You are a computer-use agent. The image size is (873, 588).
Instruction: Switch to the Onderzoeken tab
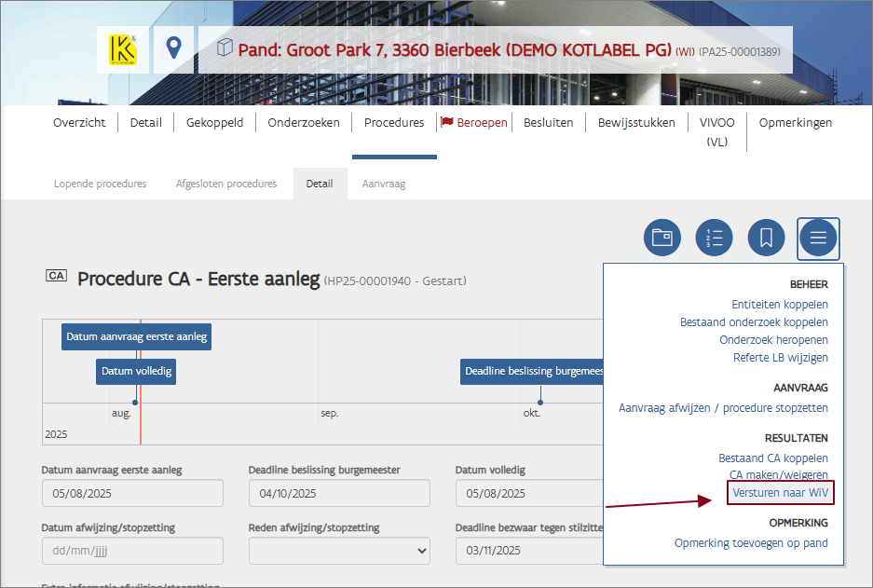tap(304, 122)
